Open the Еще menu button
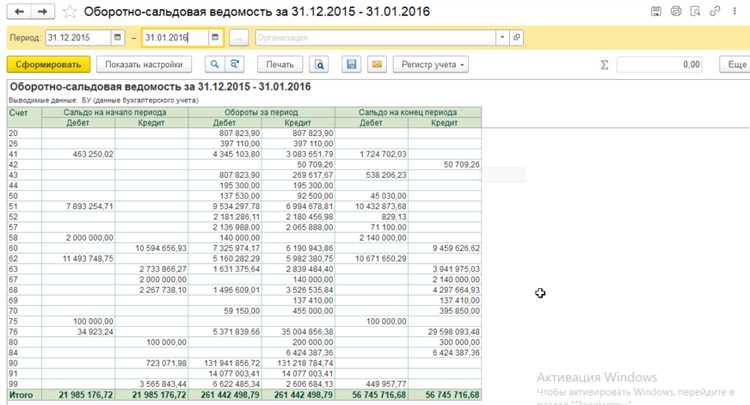Viewport: 750px width, 405px height. pos(736,65)
